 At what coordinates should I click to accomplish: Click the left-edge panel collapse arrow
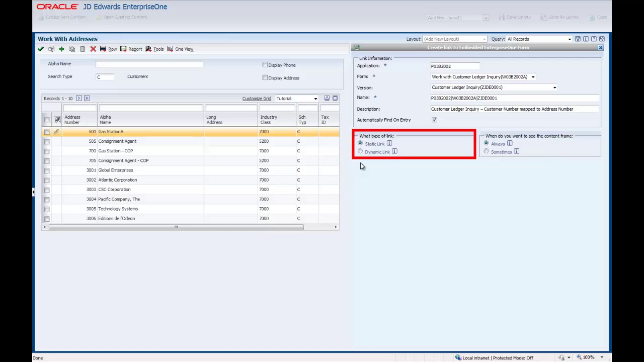(34, 192)
